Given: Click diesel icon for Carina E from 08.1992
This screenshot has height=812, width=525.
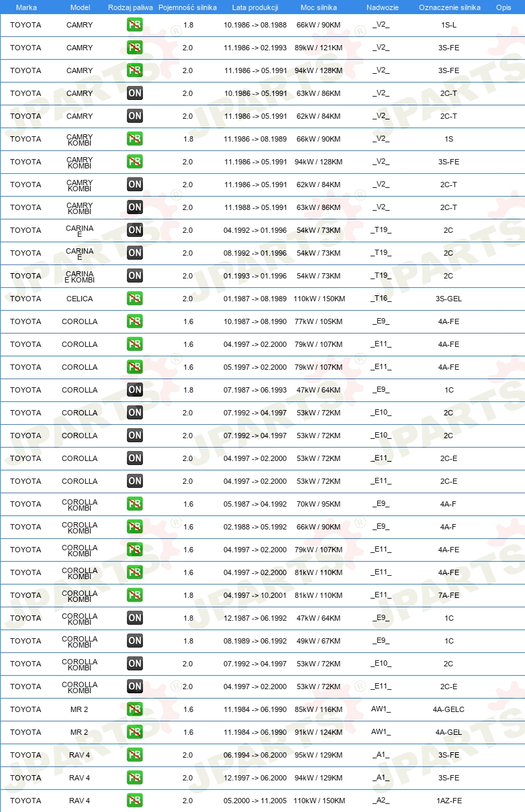Looking at the screenshot, I should 135,253.
